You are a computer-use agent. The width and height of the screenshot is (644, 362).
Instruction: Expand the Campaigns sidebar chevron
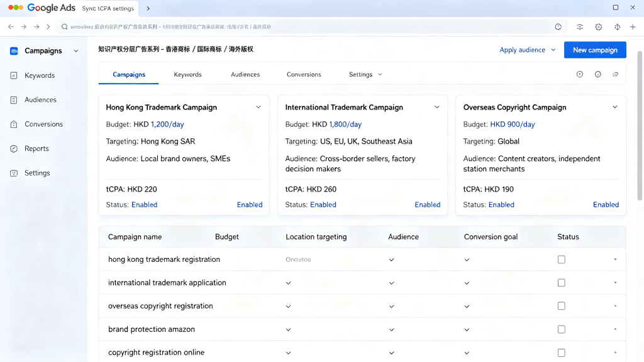tap(76, 51)
